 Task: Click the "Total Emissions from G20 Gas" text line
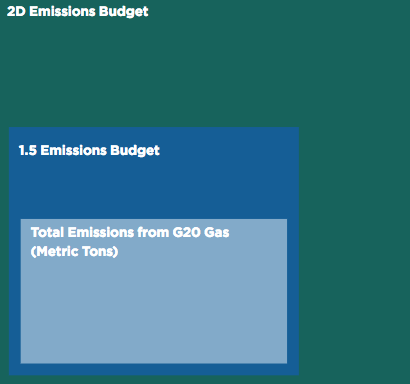pyautogui.click(x=130, y=232)
